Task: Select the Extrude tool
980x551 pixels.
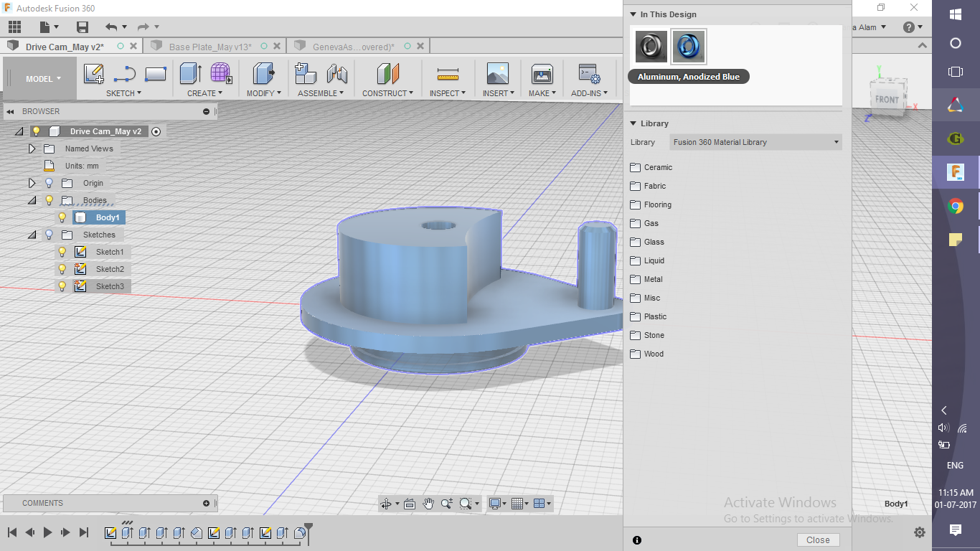Action: 190,74
